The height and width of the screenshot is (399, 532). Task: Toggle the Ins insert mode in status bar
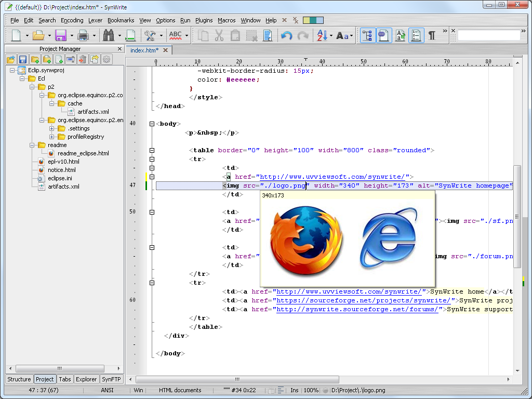tap(295, 390)
